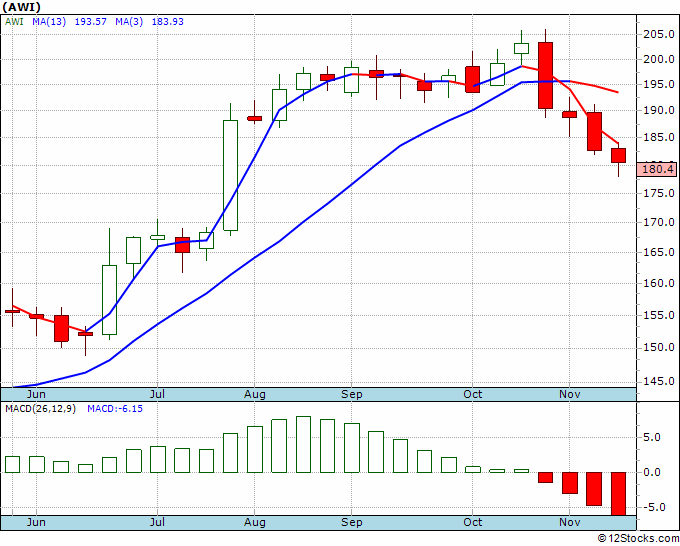The width and height of the screenshot is (680, 546).
Task: Click the MA(13) legend label
Action: click(49, 21)
